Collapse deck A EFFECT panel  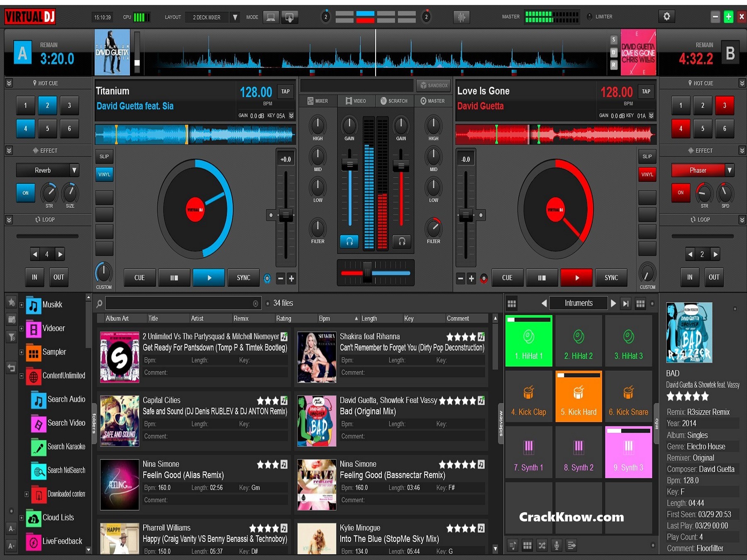(x=9, y=150)
